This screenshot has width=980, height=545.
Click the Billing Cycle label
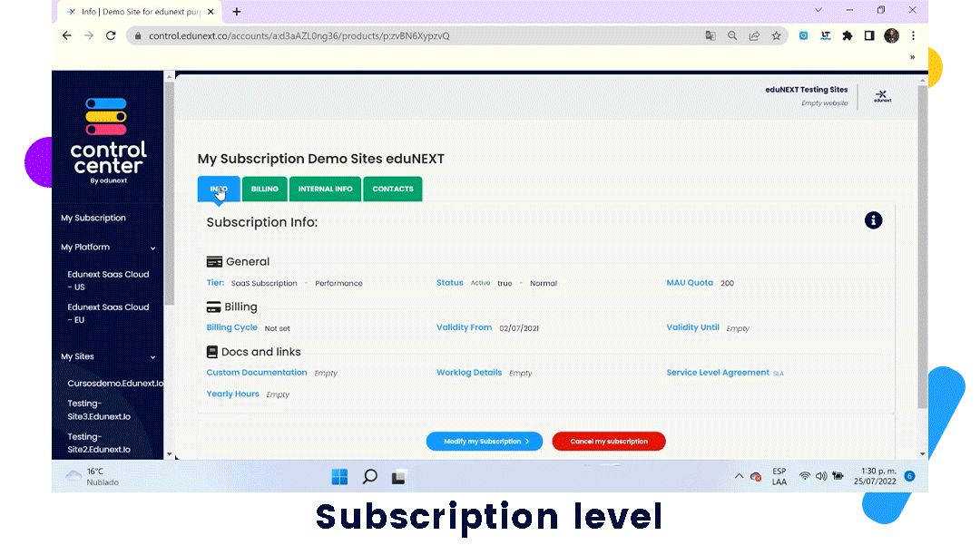[232, 327]
